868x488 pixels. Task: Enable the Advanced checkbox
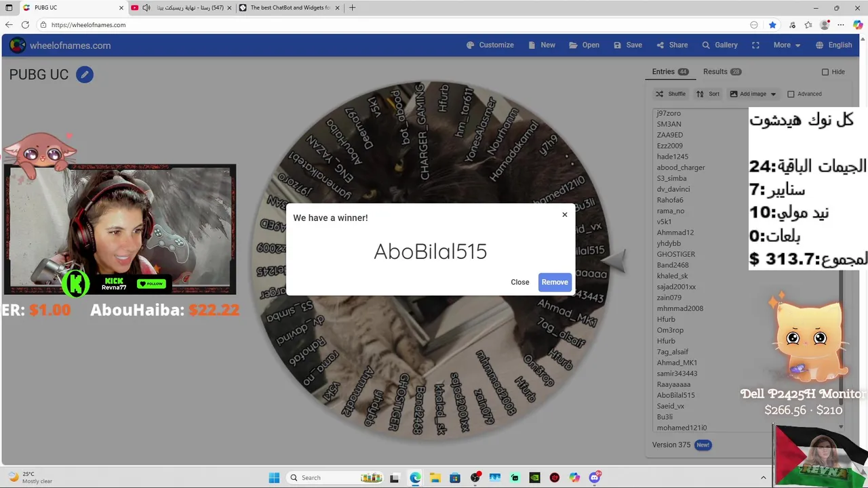pos(791,94)
